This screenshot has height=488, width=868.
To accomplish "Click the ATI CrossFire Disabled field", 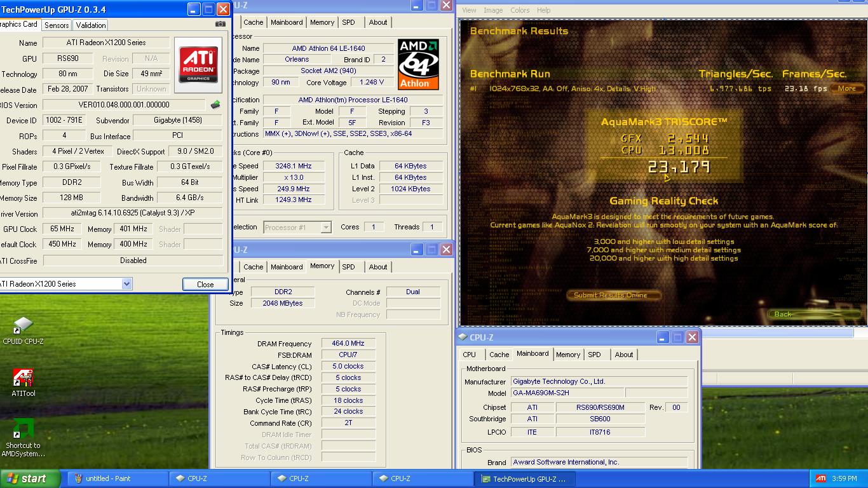I will coord(133,261).
